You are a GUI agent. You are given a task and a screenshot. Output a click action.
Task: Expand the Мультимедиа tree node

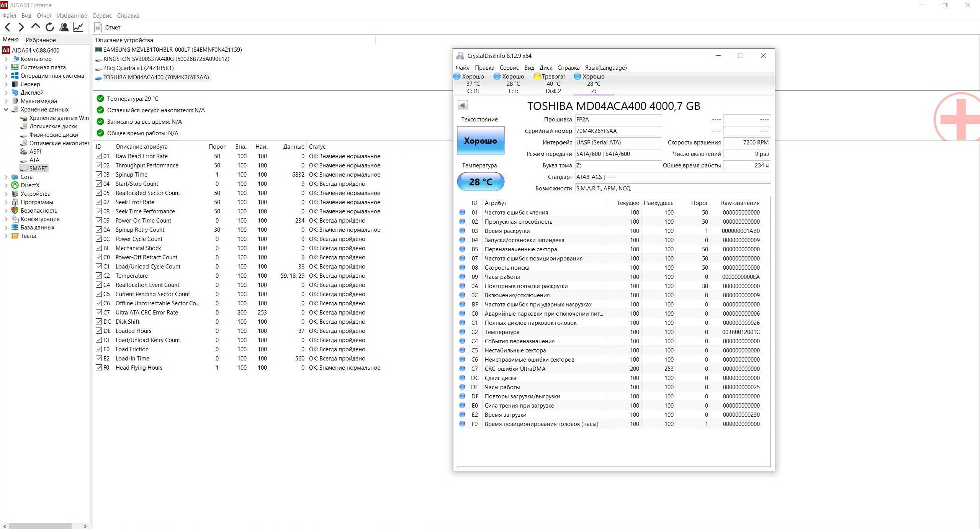[x=6, y=101]
